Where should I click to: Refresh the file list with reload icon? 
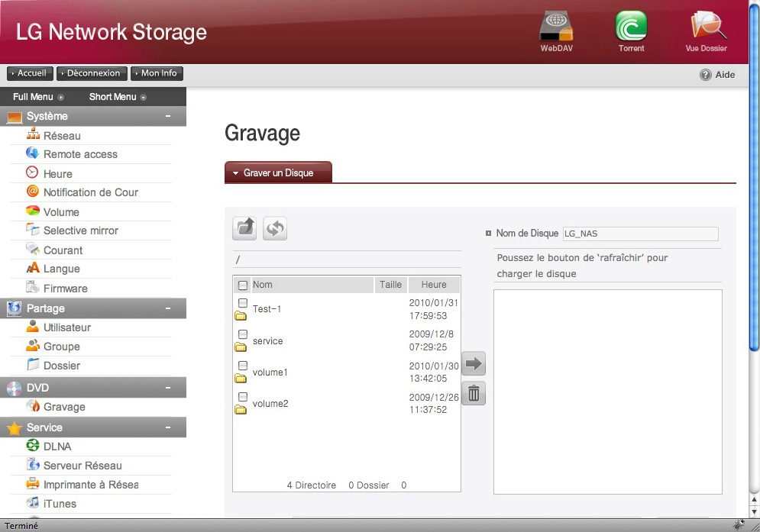coord(275,228)
